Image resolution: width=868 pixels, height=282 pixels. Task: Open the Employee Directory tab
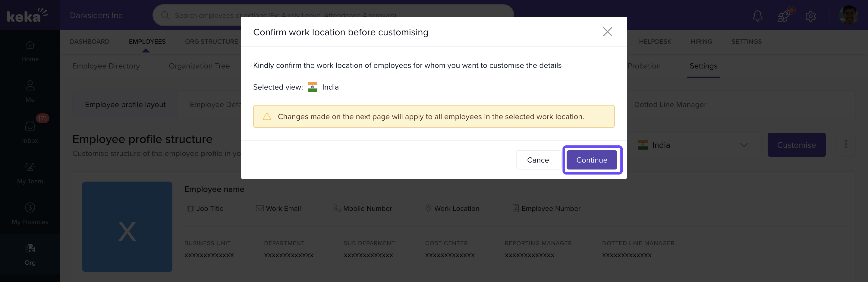(106, 66)
